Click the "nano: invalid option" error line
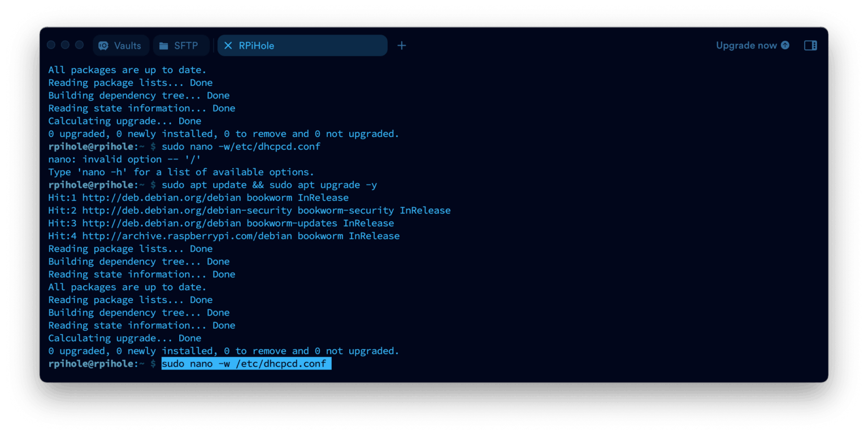Screen dimensions: 868x435 [x=124, y=160]
